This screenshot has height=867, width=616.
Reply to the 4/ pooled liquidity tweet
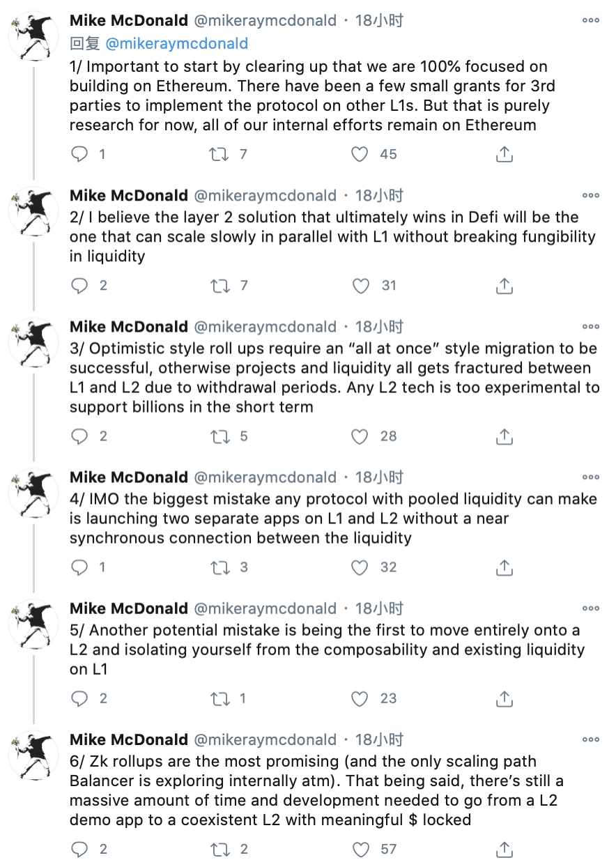(x=80, y=567)
